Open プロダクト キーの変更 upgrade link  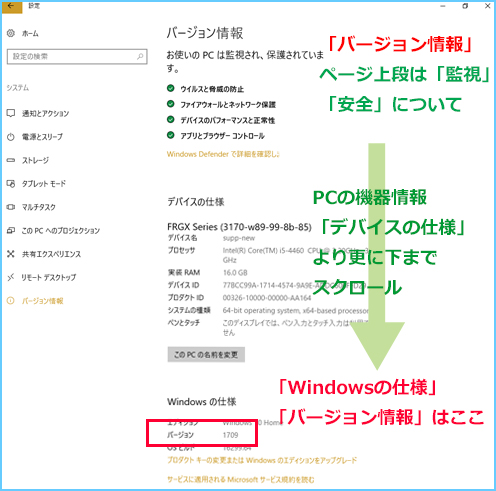(x=262, y=460)
